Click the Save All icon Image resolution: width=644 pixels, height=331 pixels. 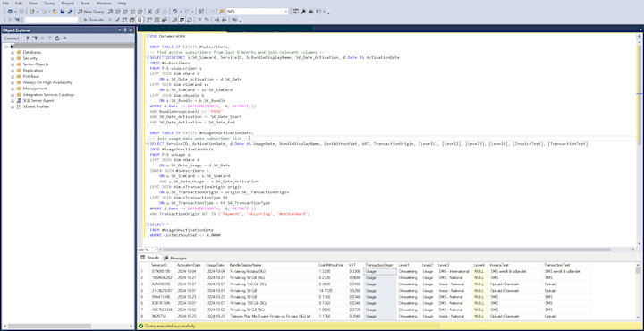(70, 12)
